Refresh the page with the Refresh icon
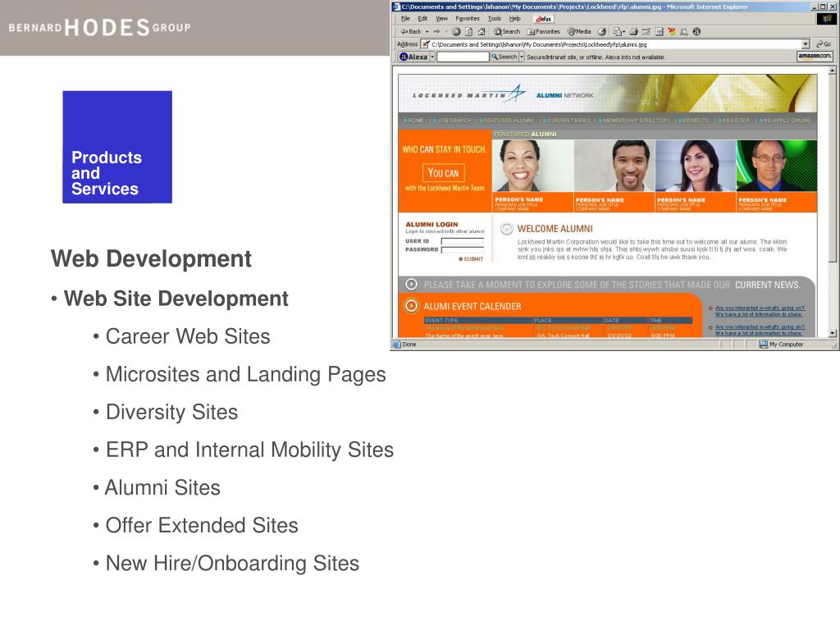This screenshot has height=630, width=840. click(x=468, y=32)
